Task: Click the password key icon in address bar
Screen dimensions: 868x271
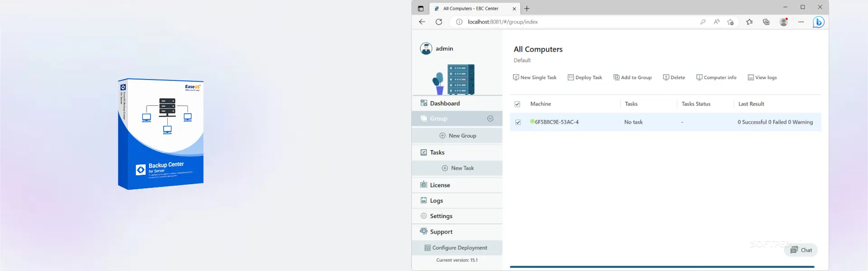Action: click(703, 22)
